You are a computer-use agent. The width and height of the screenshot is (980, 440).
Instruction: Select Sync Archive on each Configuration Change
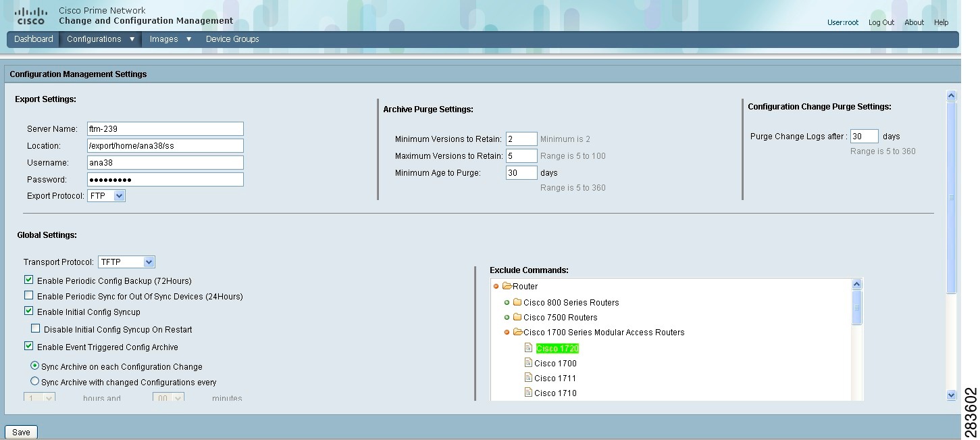[34, 365]
